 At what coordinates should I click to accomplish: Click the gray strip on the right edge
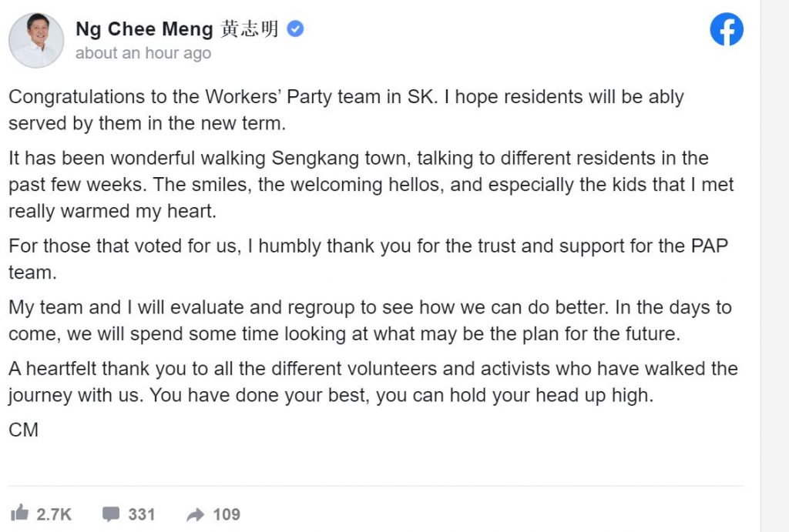(x=774, y=266)
